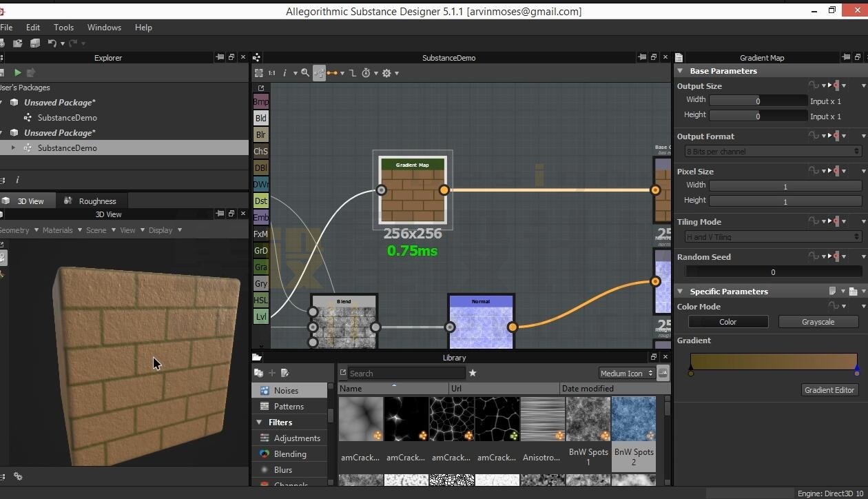Screen dimensions: 868x499
Task: Add an FX-Map node via FxM shortcut
Action: 260,234
